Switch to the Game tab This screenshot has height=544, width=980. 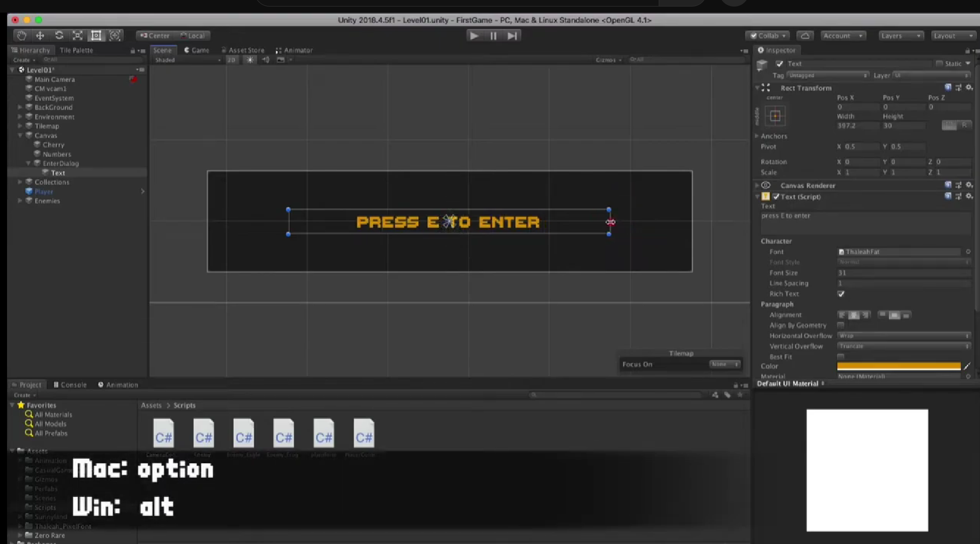point(197,50)
